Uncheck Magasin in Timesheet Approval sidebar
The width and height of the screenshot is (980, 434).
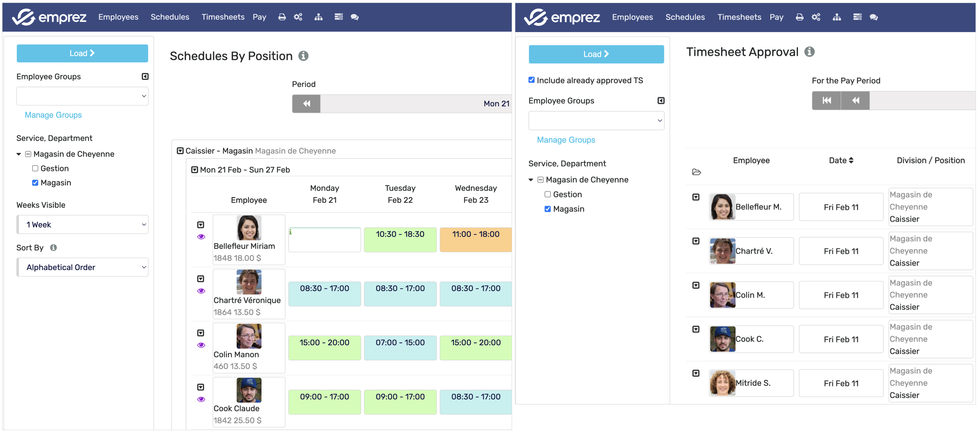tap(548, 209)
